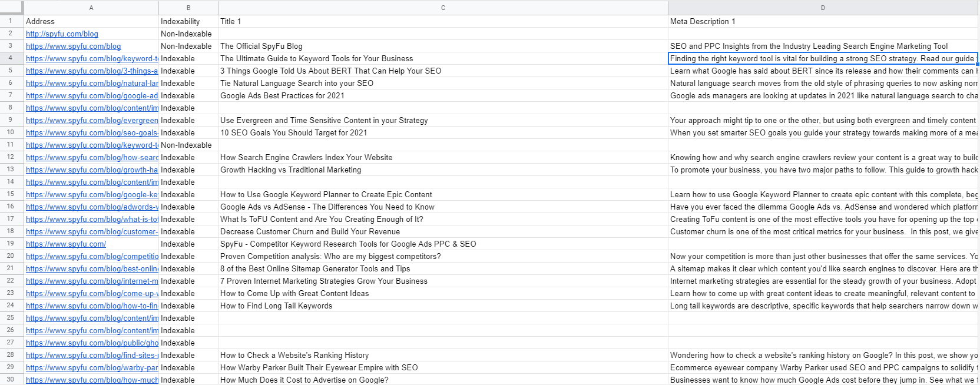
Task: Open the http://spyfu.com/blog link
Action: tap(62, 34)
